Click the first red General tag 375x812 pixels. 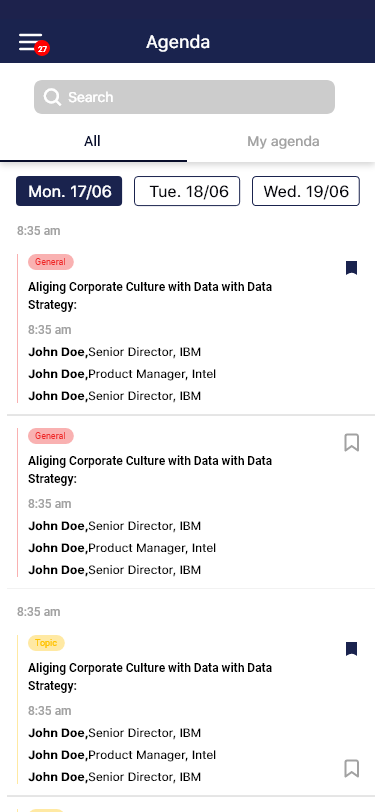tap(51, 262)
